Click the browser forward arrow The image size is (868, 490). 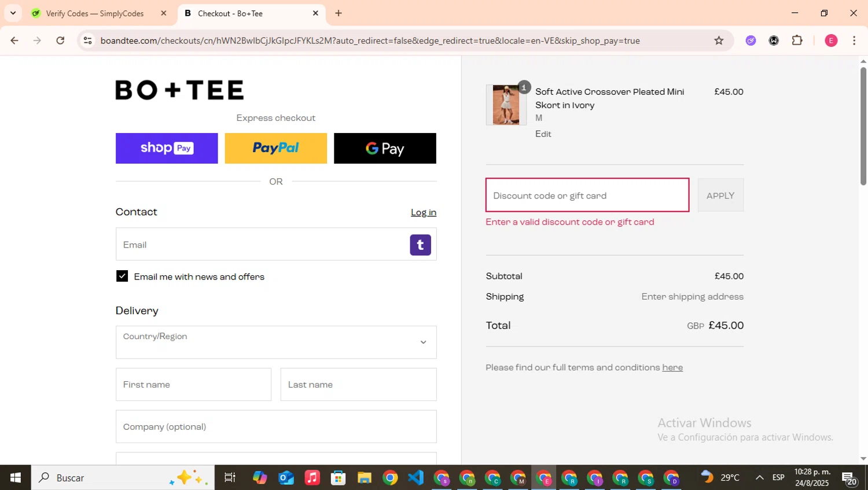coord(37,40)
